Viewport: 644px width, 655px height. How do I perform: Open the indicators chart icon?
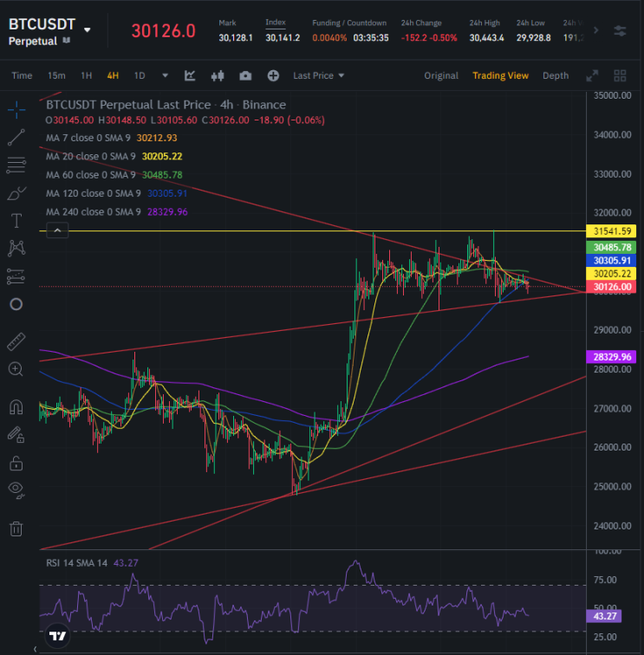coord(190,75)
